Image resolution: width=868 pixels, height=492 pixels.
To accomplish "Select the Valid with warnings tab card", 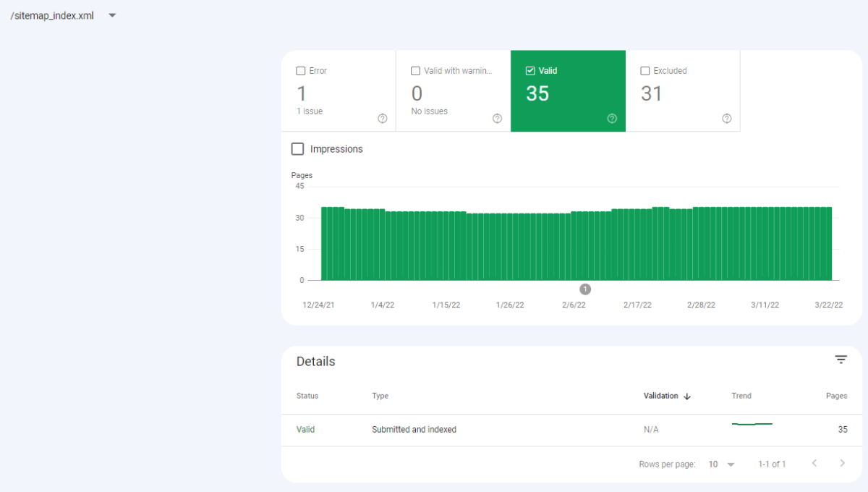I will point(454,91).
